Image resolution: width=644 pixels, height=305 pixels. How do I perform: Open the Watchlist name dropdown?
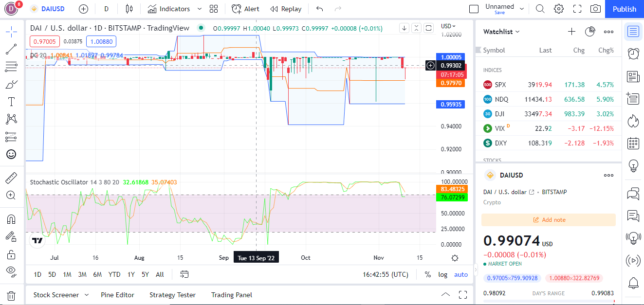(x=502, y=32)
